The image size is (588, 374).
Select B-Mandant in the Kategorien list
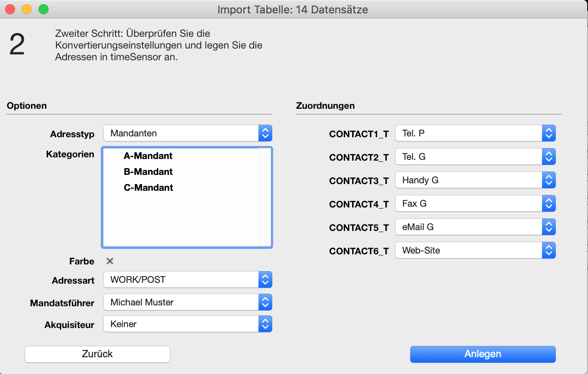point(148,172)
